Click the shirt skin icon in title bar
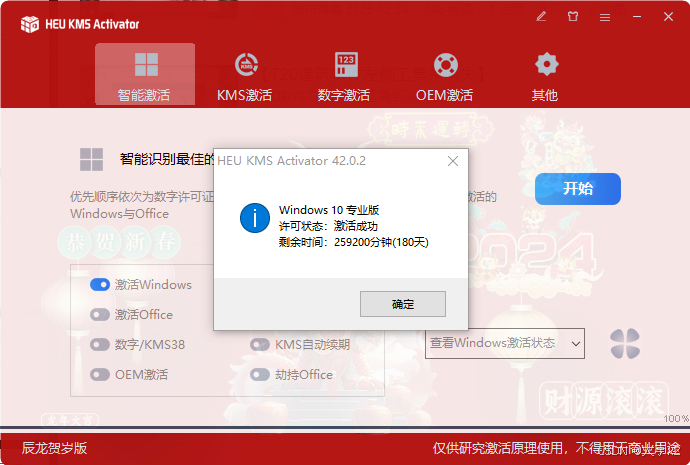The width and height of the screenshot is (690, 465). click(x=573, y=17)
